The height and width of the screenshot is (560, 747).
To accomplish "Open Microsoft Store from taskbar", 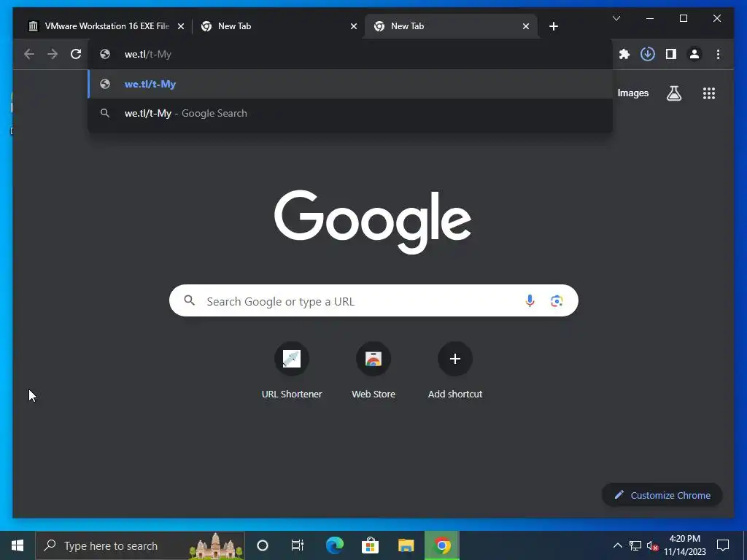I will click(x=370, y=545).
